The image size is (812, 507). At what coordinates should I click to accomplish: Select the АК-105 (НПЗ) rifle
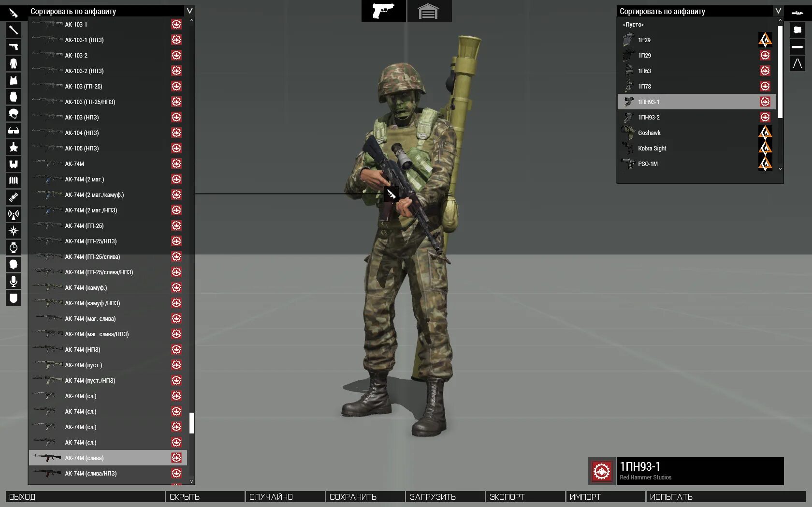click(108, 148)
